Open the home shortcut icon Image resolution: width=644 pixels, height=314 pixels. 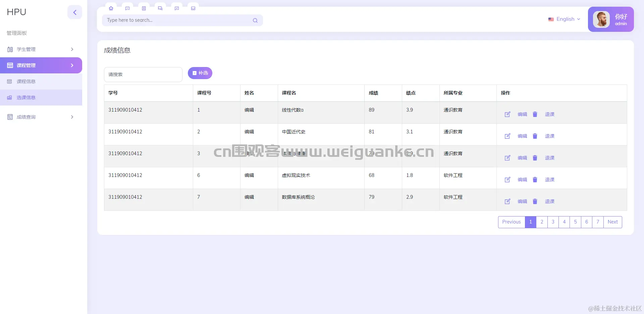(x=111, y=8)
